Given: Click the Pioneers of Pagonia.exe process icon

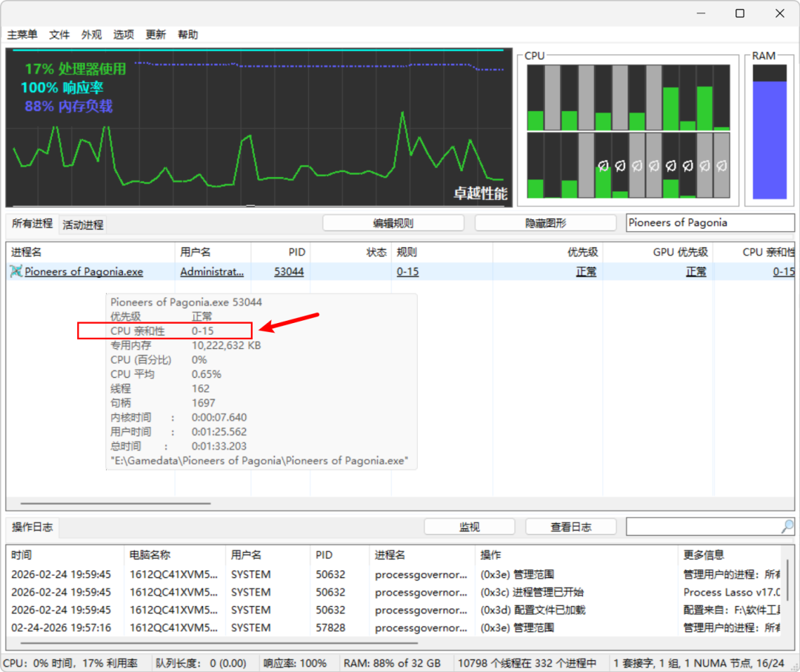Looking at the screenshot, I should [x=16, y=271].
